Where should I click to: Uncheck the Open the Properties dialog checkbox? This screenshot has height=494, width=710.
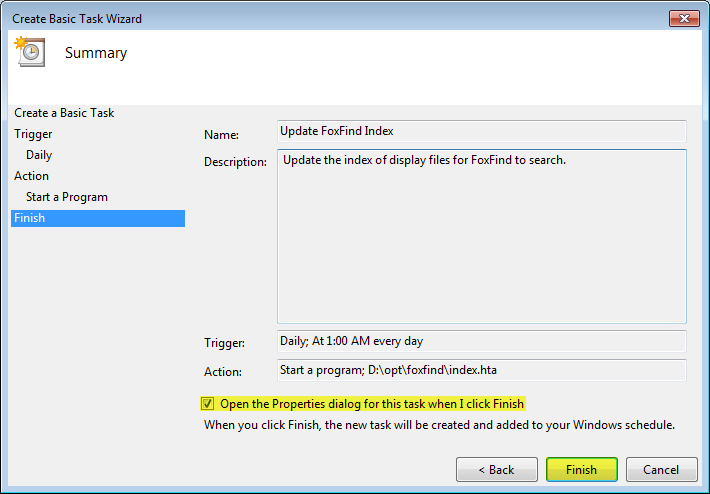click(x=208, y=403)
